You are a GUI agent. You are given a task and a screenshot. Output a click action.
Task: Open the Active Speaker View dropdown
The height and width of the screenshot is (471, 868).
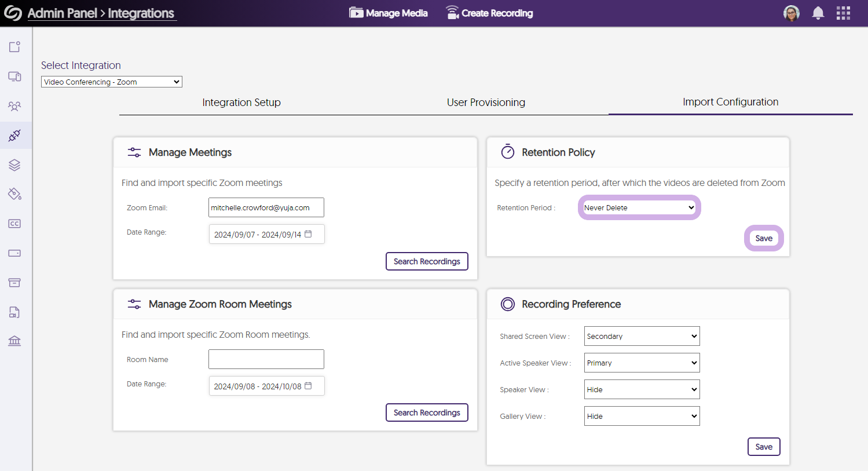642,363
